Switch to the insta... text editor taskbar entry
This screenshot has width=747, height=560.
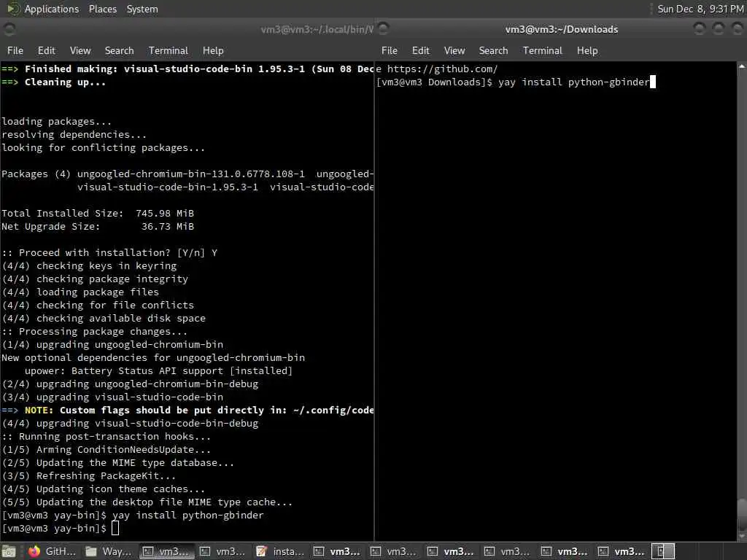coord(280,551)
